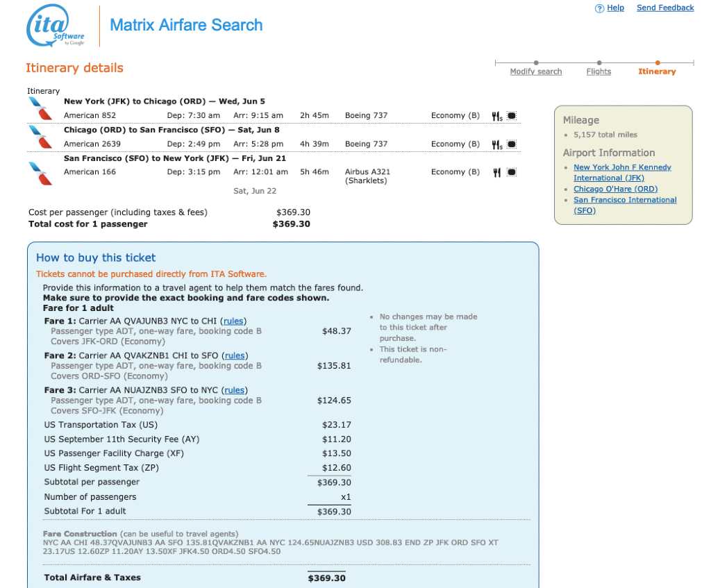Click the American 166 flight number

[x=90, y=172]
